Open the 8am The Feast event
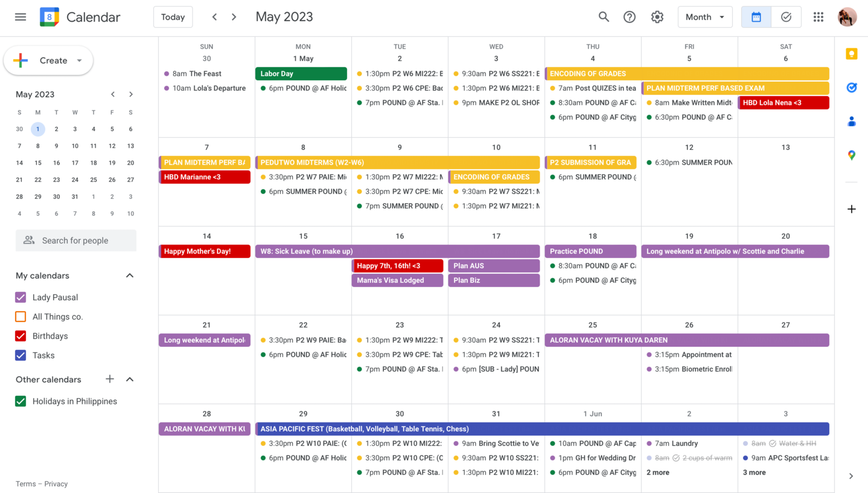Screen dimensions: 868x493 coord(205,74)
